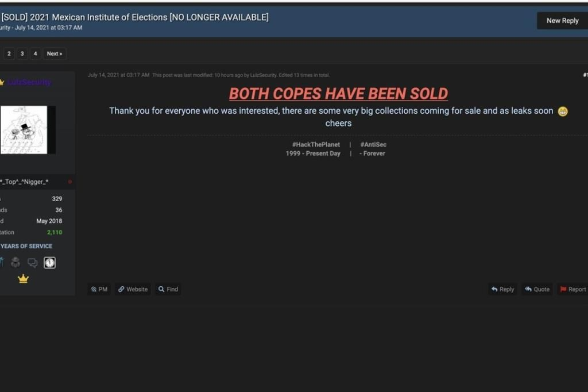
Task: Reply to the post via arrow icon
Action: [502, 289]
